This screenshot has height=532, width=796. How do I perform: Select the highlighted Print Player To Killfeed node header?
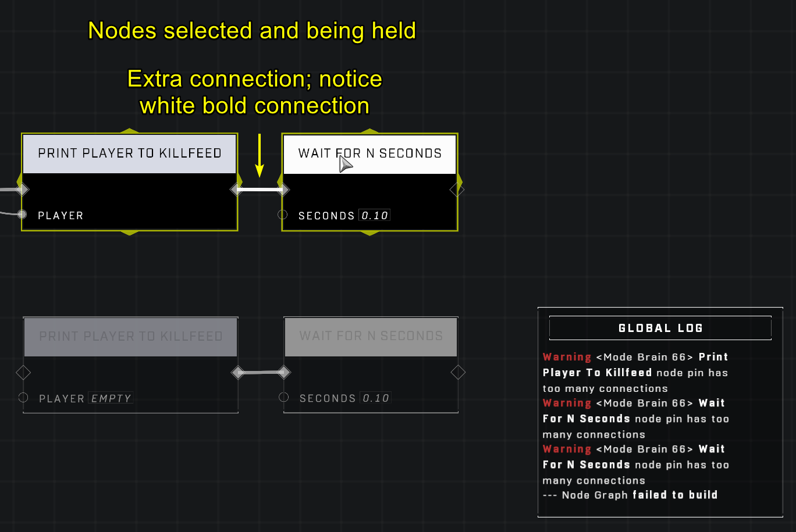[x=130, y=153]
